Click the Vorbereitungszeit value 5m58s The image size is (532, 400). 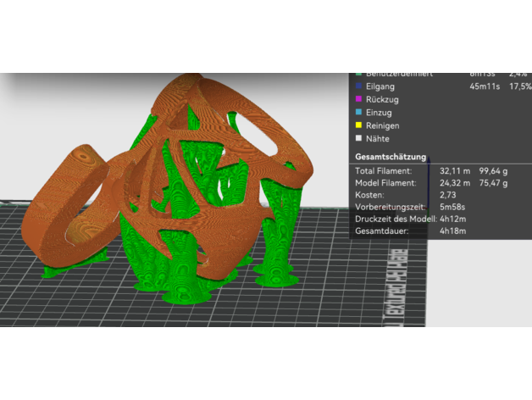tap(453, 207)
